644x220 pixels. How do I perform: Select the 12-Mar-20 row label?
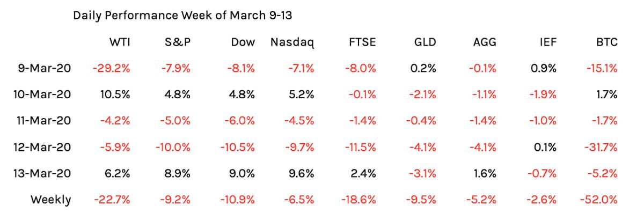[x=42, y=147]
